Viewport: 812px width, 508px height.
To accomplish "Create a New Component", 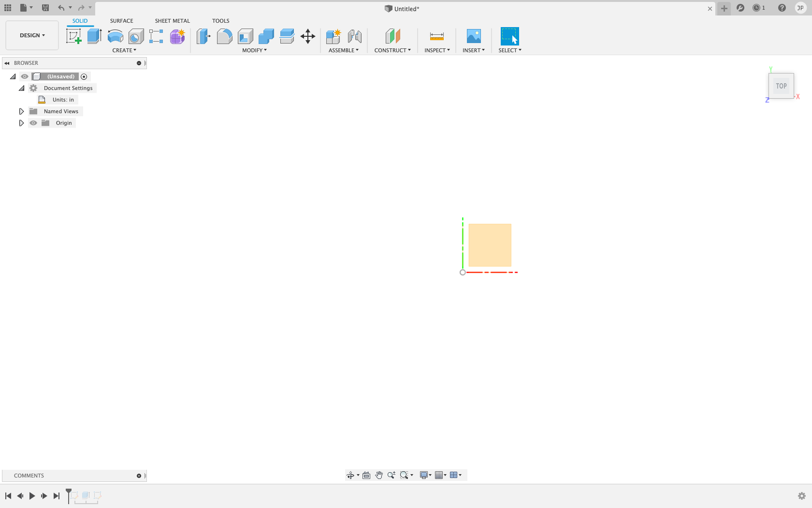I will [x=333, y=36].
